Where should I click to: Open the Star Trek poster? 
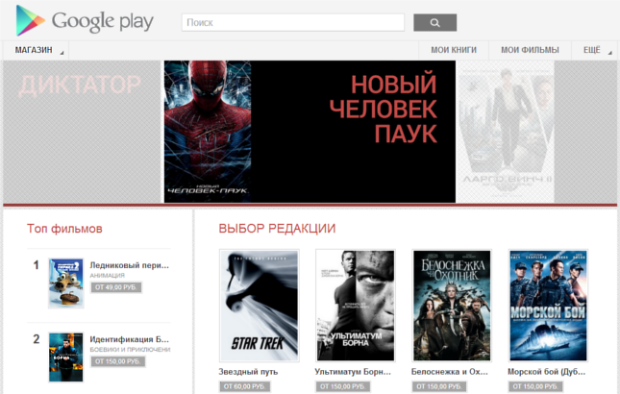259,305
